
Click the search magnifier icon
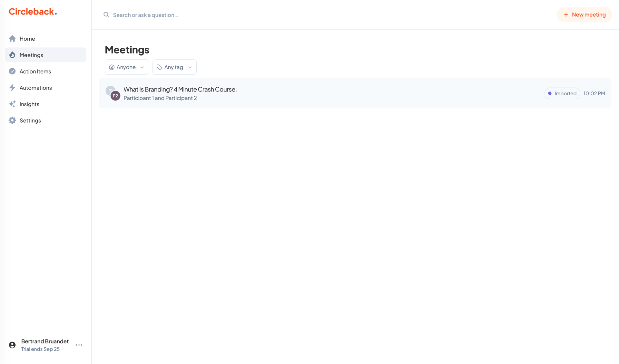tap(106, 15)
